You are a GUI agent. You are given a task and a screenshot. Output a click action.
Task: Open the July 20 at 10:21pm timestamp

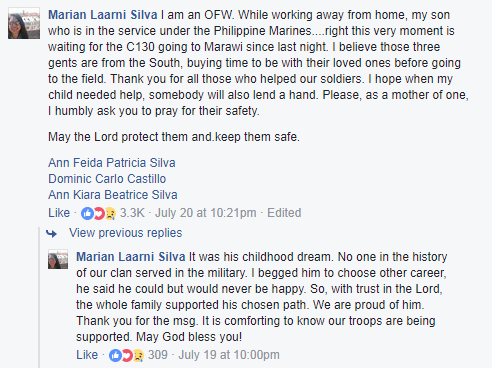(x=206, y=213)
